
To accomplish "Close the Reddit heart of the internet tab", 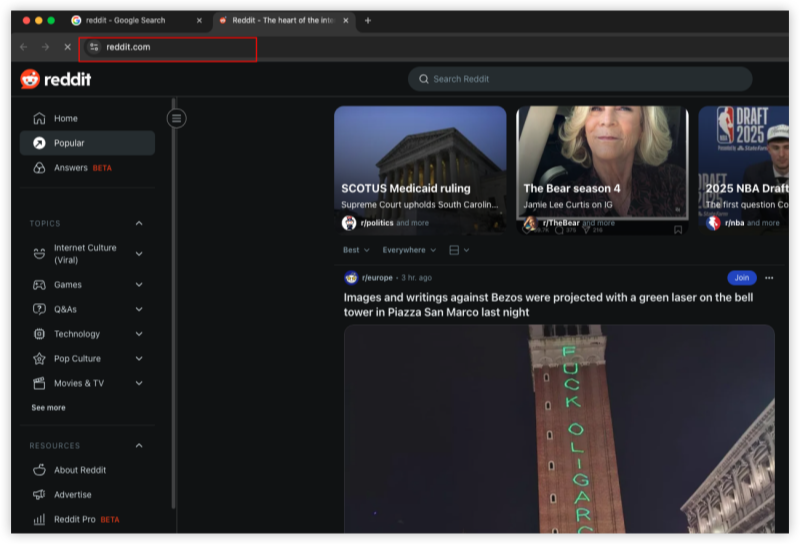I will (345, 20).
